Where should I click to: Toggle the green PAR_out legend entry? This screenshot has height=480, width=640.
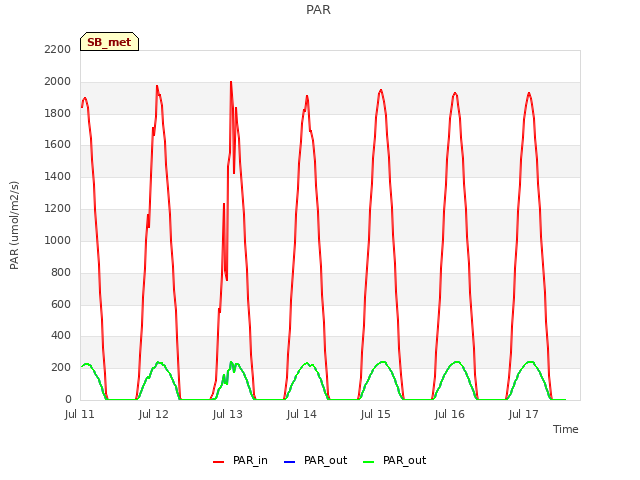[x=394, y=460]
